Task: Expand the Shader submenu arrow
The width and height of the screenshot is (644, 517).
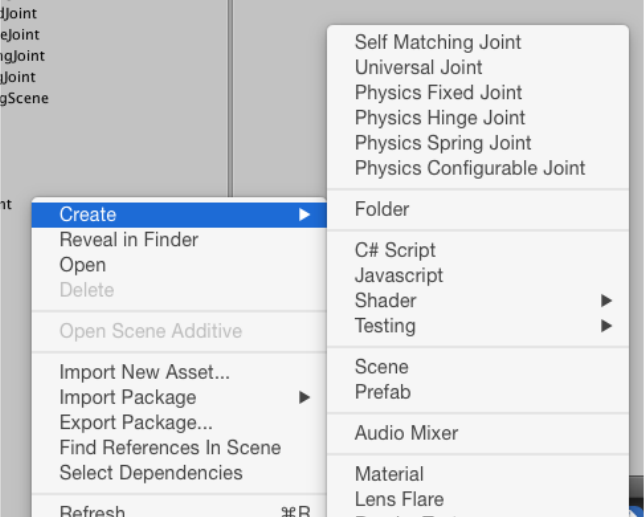Action: 606,301
